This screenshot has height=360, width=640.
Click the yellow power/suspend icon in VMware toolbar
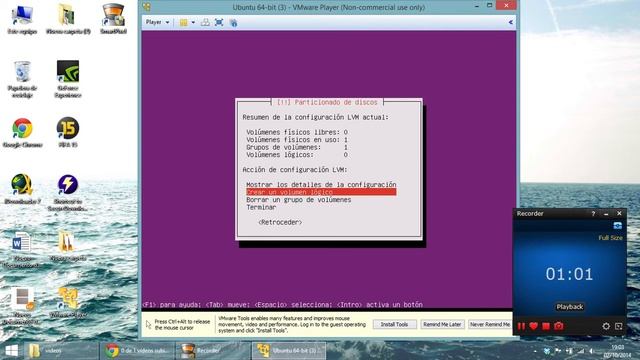184,23
